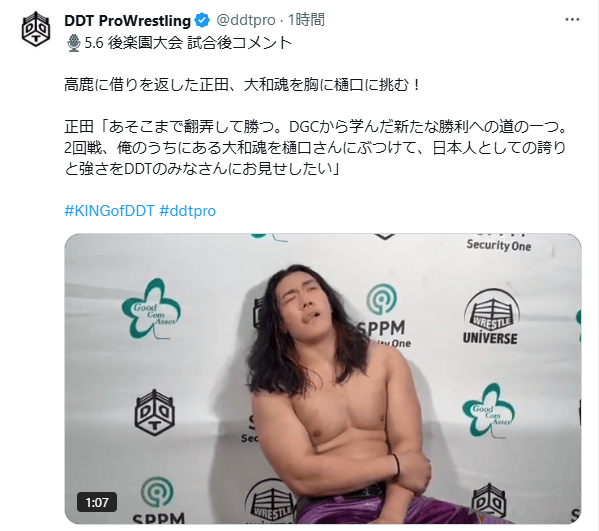
Task: Click the DDT ProWrestling display name
Action: (x=127, y=20)
